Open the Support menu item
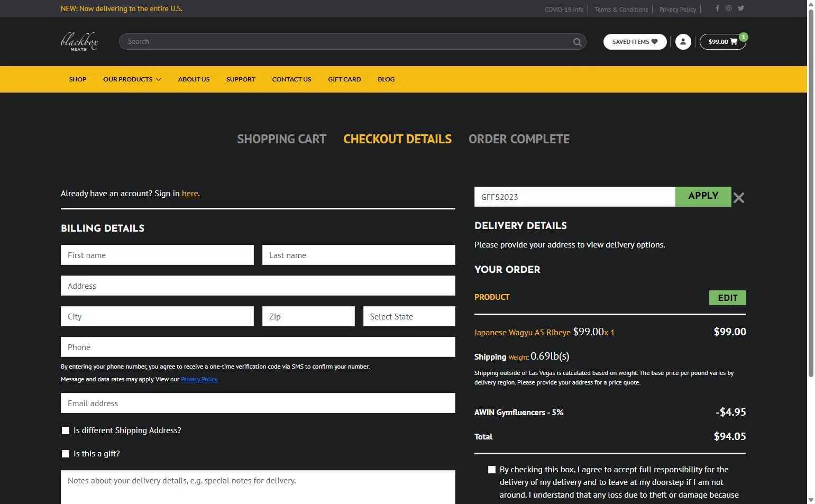Image resolution: width=815 pixels, height=504 pixels. click(x=241, y=79)
